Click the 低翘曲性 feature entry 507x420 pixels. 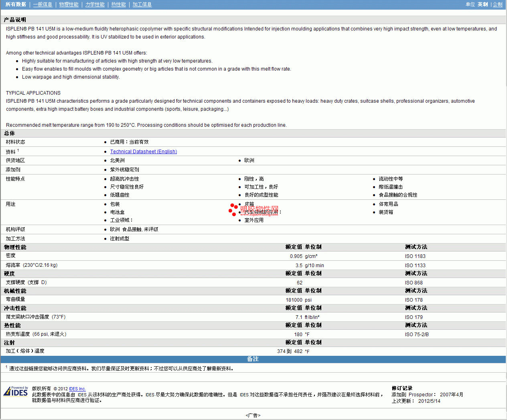point(120,195)
